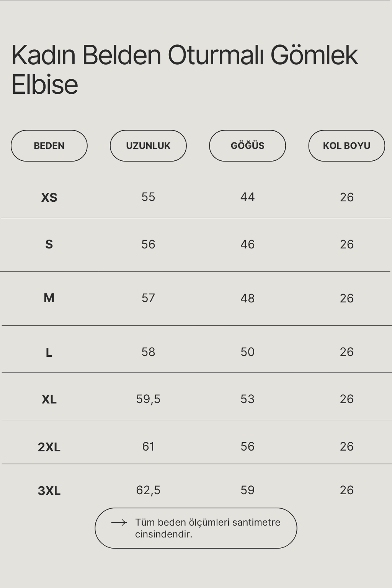392x588 pixels.
Task: Click the L size label
Action: coord(49,353)
